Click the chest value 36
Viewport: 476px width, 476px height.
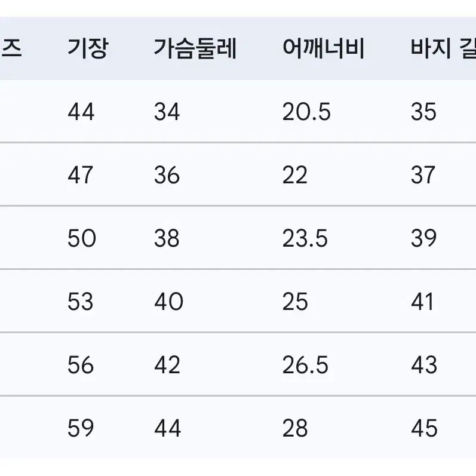167,175
